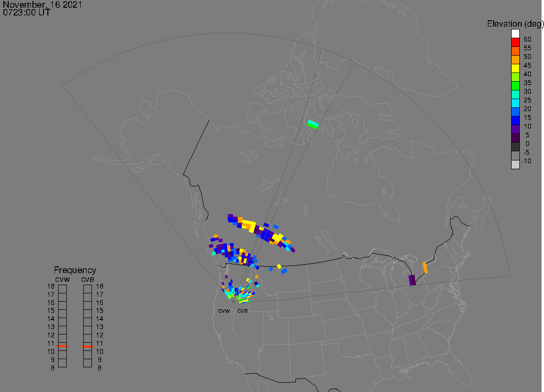Click the 'cve' radar site label on map
Viewport: 544px width, 392px height.
[243, 310]
